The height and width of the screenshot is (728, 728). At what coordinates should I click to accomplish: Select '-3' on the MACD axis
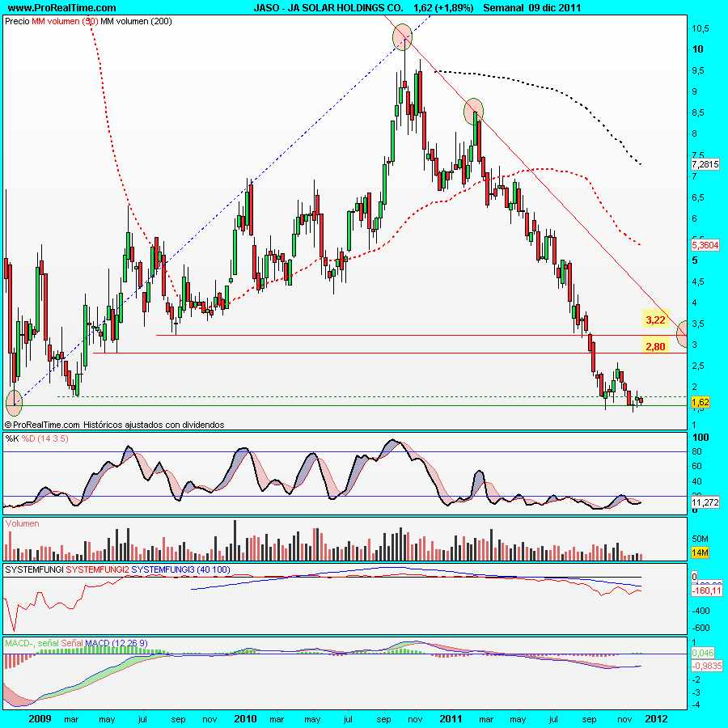click(x=696, y=692)
